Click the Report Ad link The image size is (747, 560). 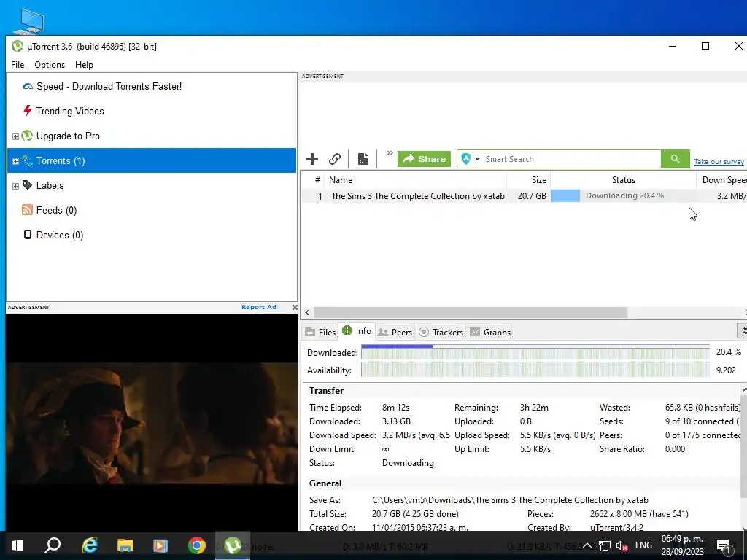(259, 307)
